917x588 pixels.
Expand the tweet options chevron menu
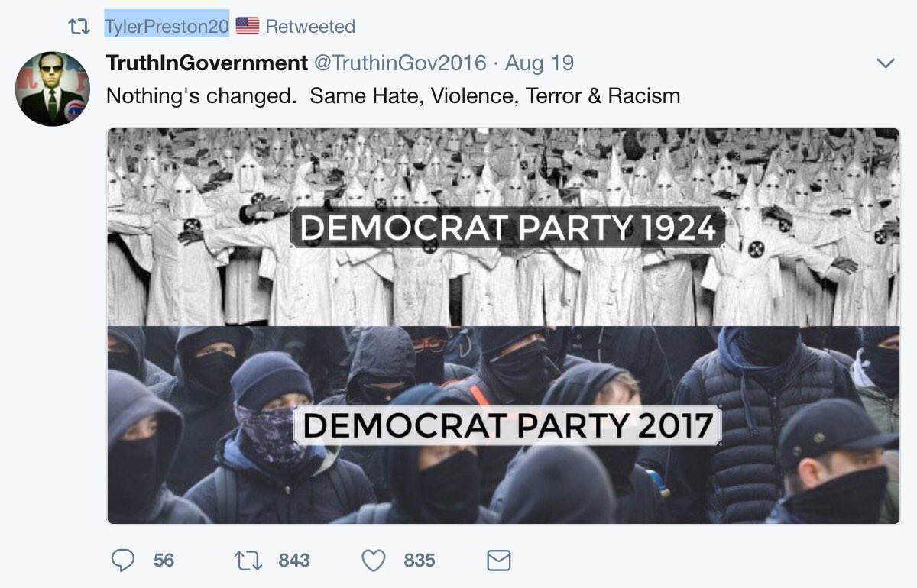click(x=886, y=63)
